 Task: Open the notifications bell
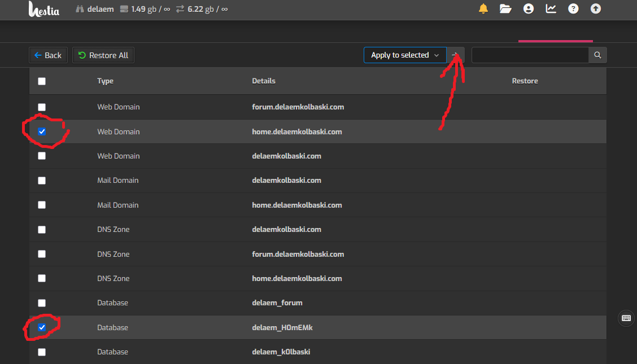click(x=483, y=8)
